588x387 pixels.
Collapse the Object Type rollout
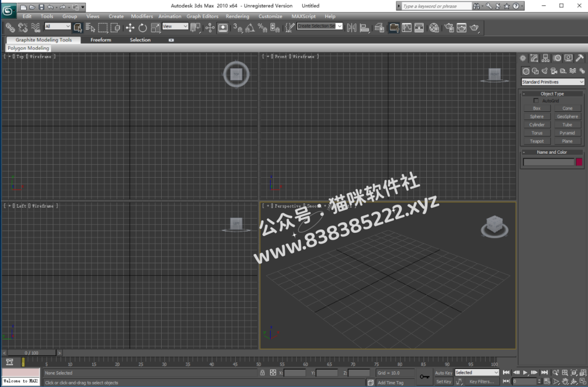tap(552, 93)
